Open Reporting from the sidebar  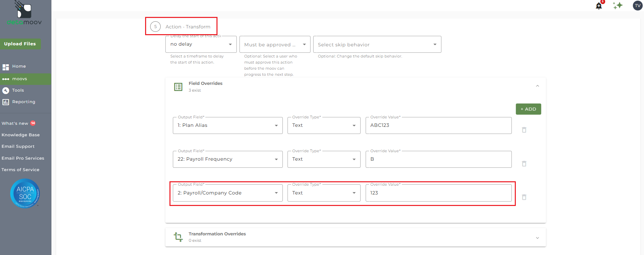pyautogui.click(x=23, y=102)
